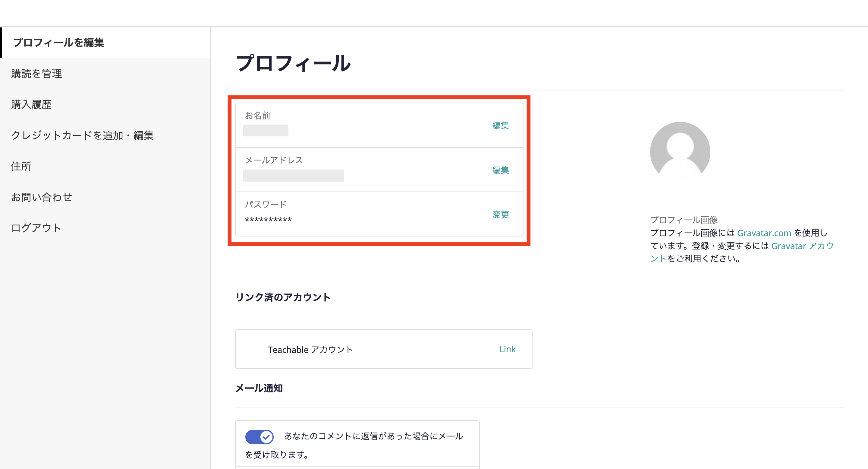The image size is (868, 469).
Task: Go to 購読を管理 page
Action: (x=36, y=74)
